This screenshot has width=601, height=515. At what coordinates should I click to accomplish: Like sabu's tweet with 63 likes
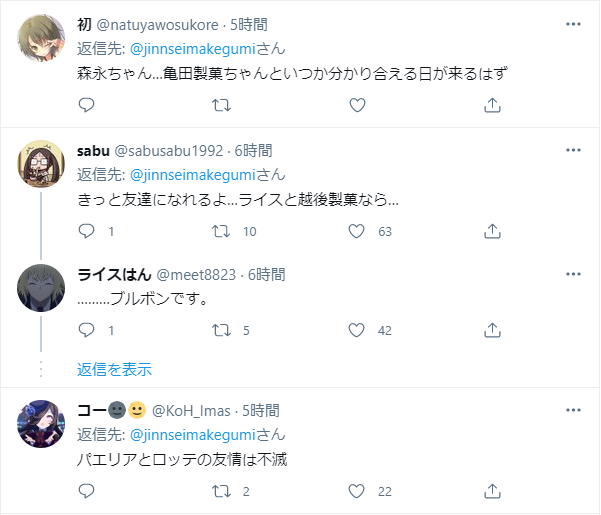356,231
